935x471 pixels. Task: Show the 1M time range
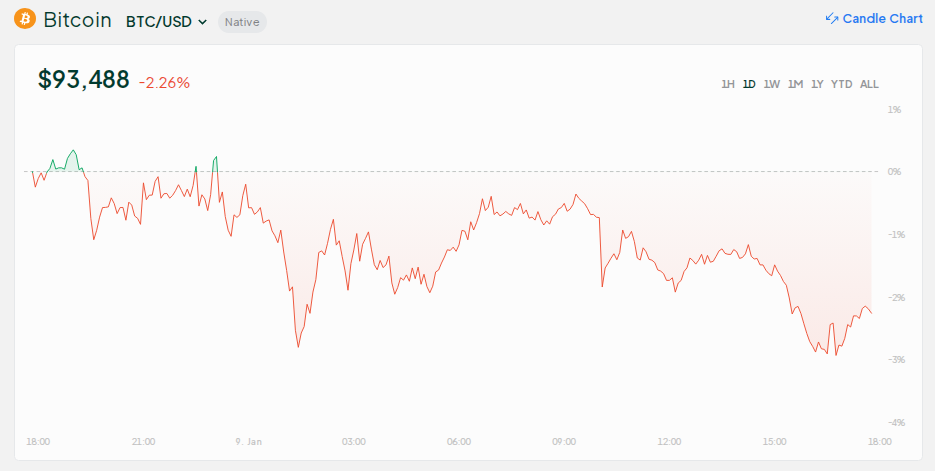pos(795,84)
